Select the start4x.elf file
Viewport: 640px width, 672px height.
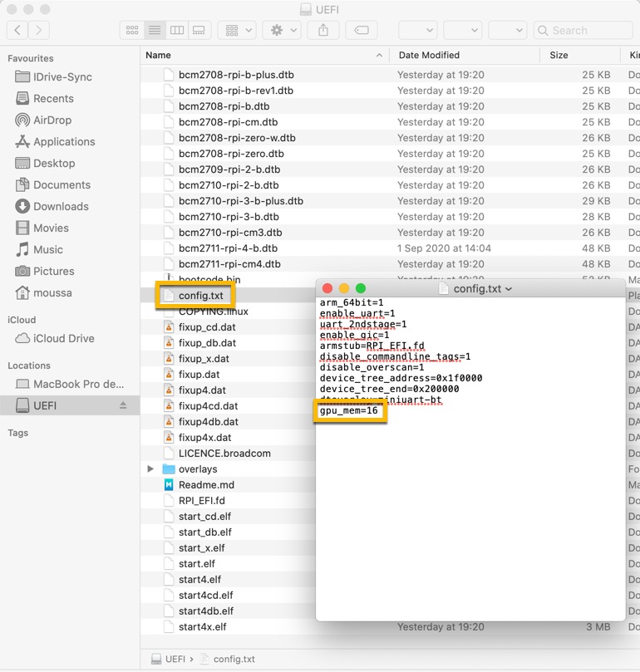click(x=203, y=626)
